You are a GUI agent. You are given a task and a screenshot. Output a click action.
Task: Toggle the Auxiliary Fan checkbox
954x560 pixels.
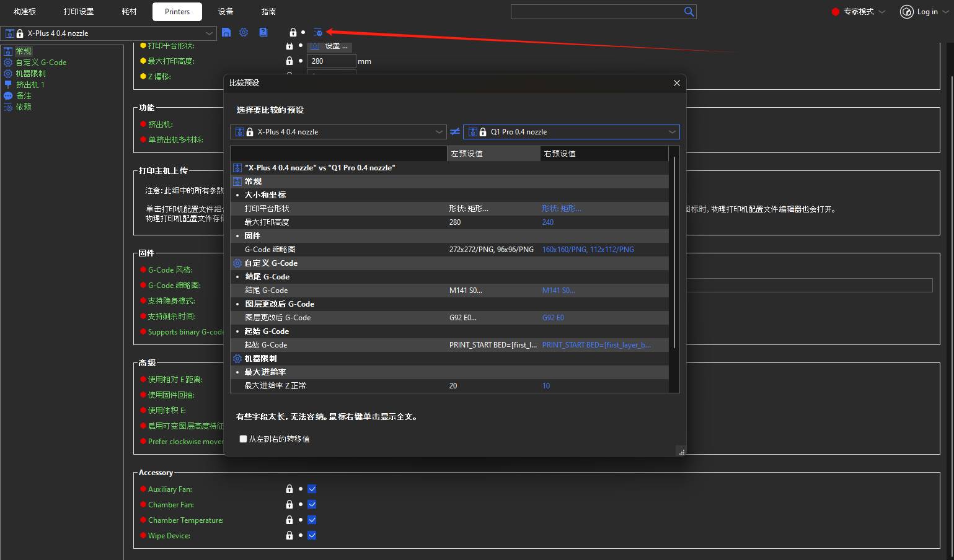(312, 489)
